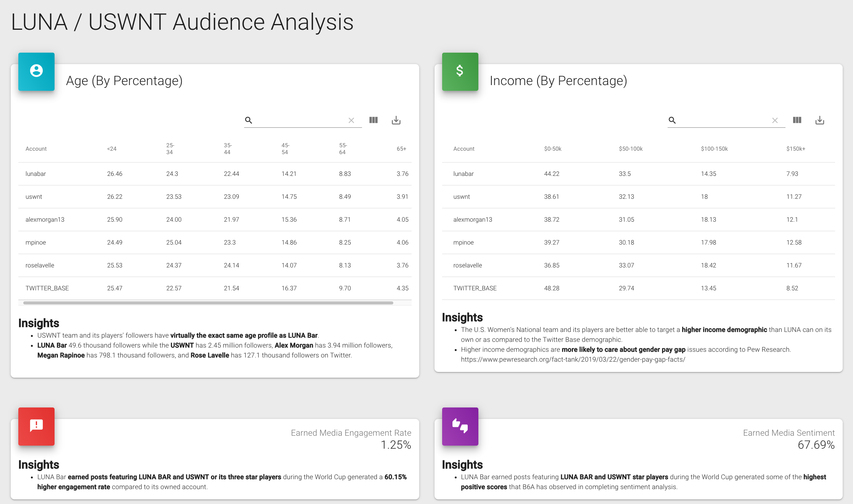Sort Age table by Account header
Screen dimensions: 853x504
click(x=36, y=149)
